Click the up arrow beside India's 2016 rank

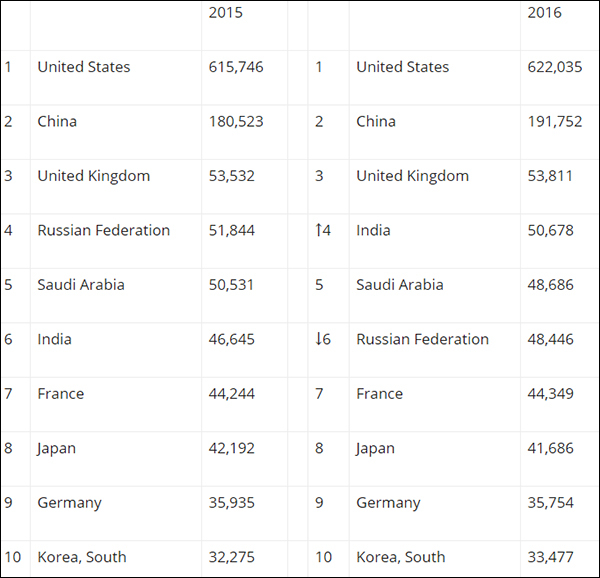(318, 230)
